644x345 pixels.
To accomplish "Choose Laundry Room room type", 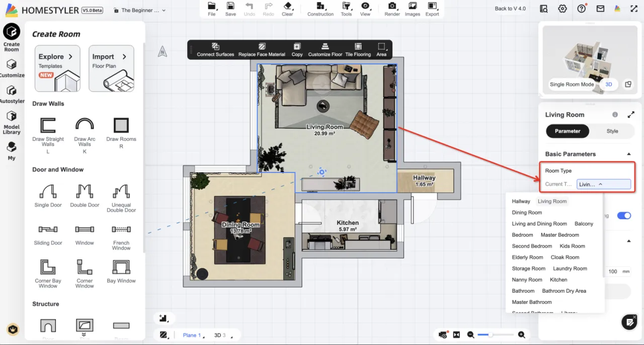I will click(570, 269).
